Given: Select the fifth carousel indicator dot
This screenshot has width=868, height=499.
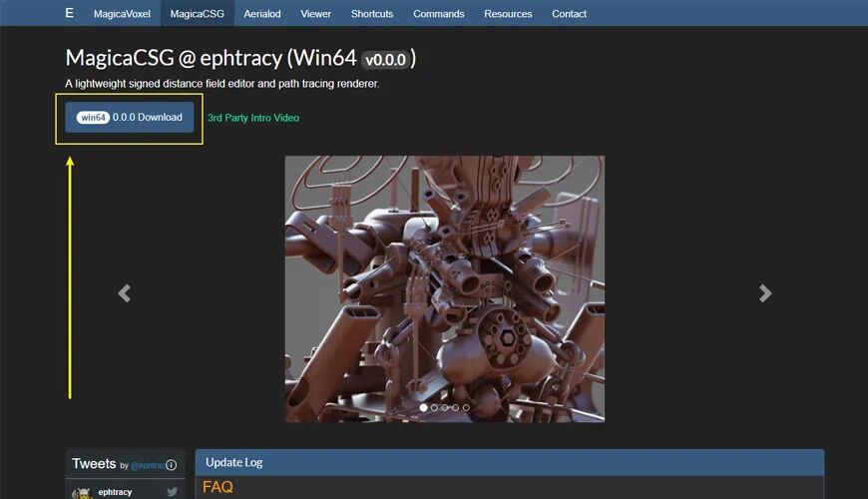Looking at the screenshot, I should (466, 407).
